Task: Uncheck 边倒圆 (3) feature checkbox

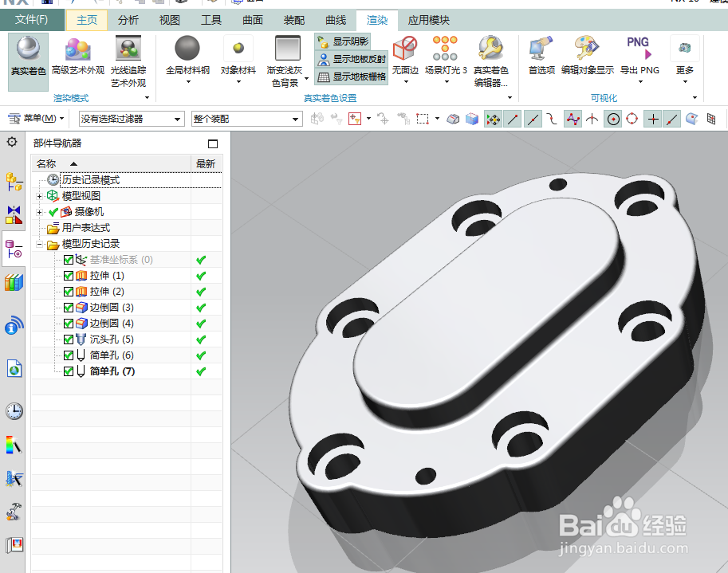Action: (69, 308)
